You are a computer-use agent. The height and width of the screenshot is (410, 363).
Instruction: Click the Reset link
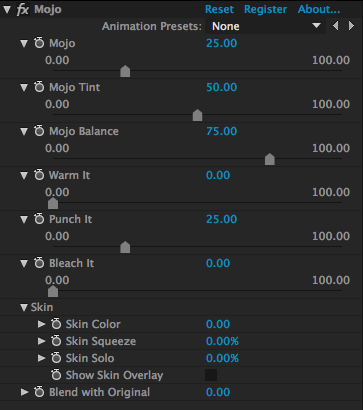coord(219,9)
